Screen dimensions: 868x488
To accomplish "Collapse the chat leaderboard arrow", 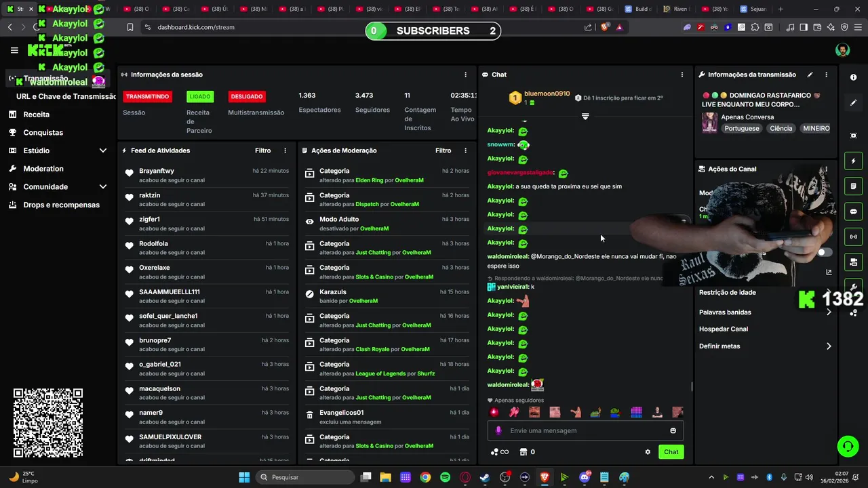I will [585, 117].
